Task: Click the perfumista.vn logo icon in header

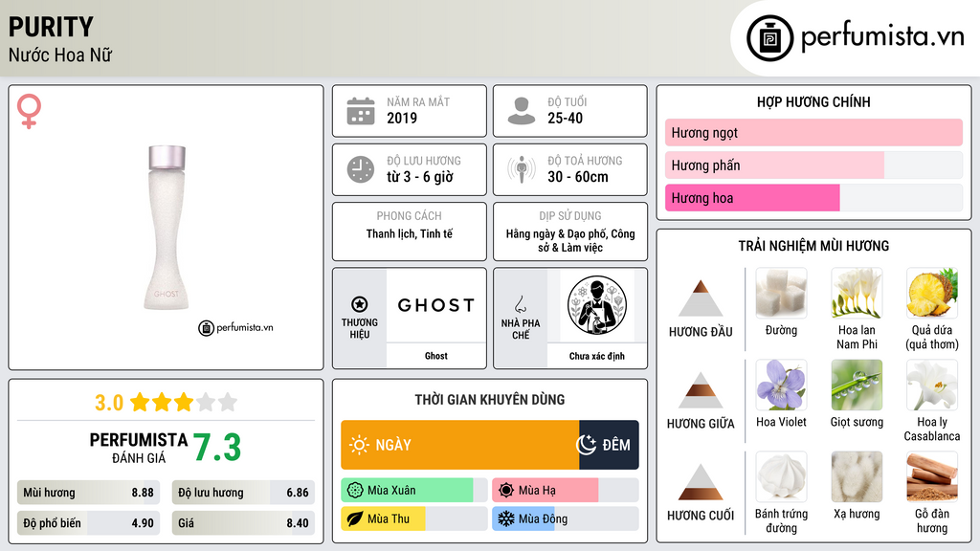Action: tap(769, 38)
